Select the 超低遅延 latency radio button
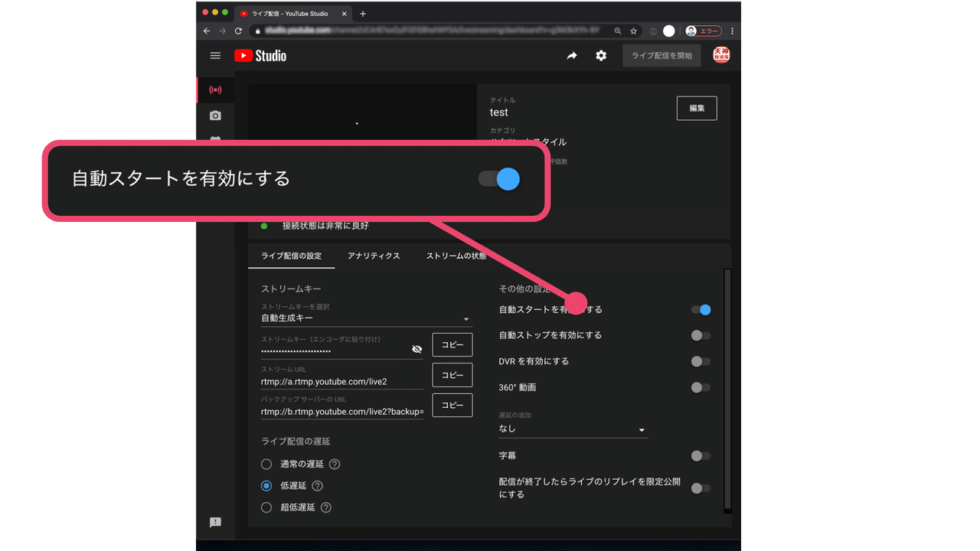This screenshot has width=980, height=551. pos(266,507)
